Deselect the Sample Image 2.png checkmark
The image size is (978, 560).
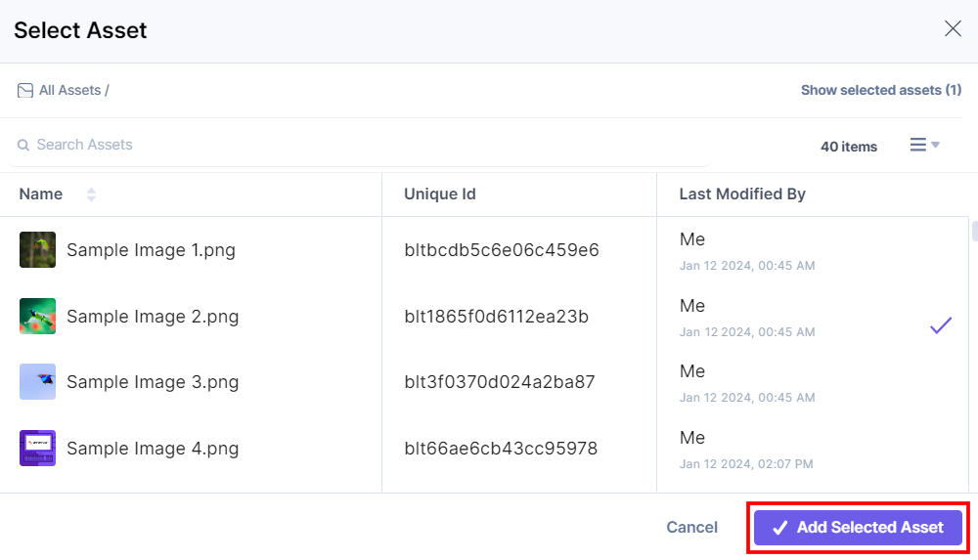pyautogui.click(x=941, y=325)
